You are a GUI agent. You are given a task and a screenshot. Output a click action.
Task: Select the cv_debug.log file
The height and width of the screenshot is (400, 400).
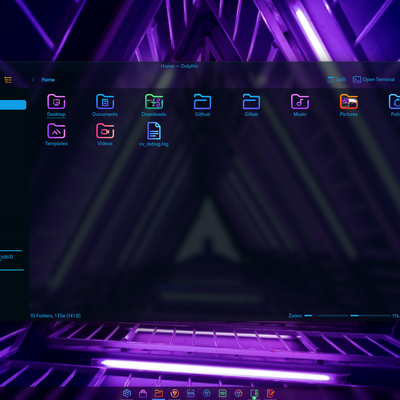(154, 134)
